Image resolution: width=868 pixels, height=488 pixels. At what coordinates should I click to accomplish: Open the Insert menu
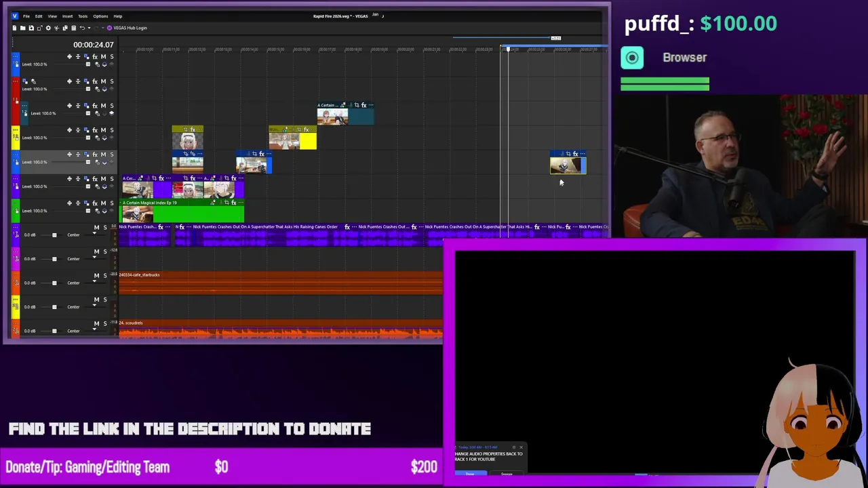coord(68,16)
